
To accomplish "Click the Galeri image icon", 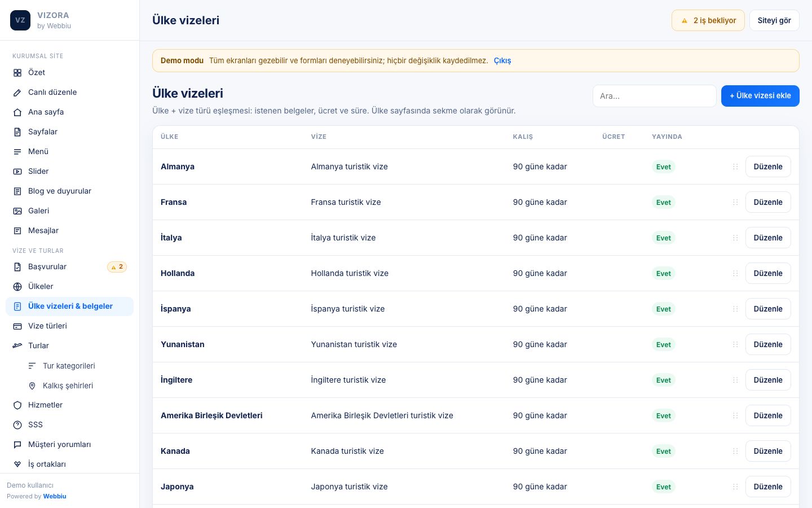I will click(x=17, y=211).
